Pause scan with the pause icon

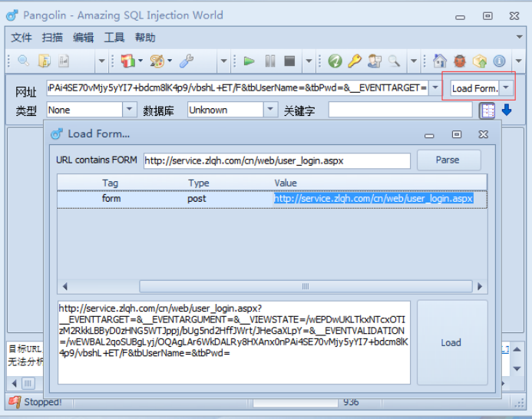(x=270, y=61)
